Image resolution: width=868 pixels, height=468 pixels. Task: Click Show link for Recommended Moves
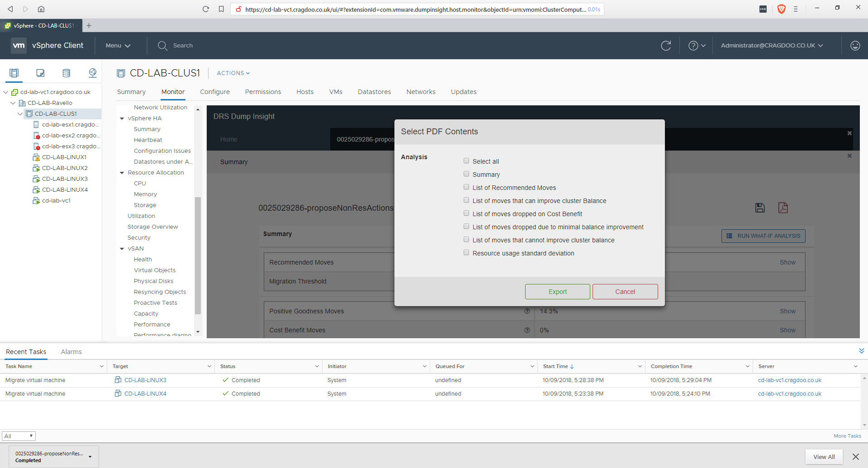click(x=787, y=262)
